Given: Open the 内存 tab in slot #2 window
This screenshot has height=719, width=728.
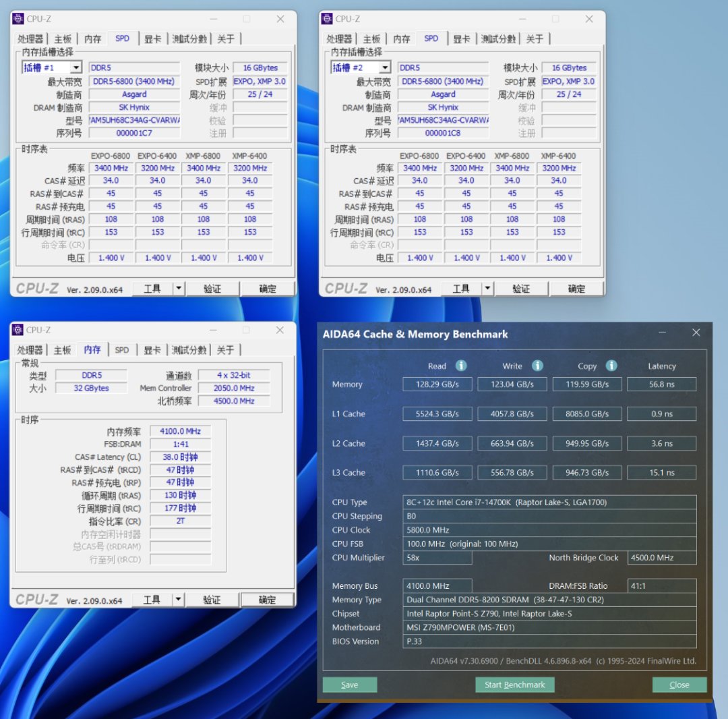Looking at the screenshot, I should tap(401, 38).
